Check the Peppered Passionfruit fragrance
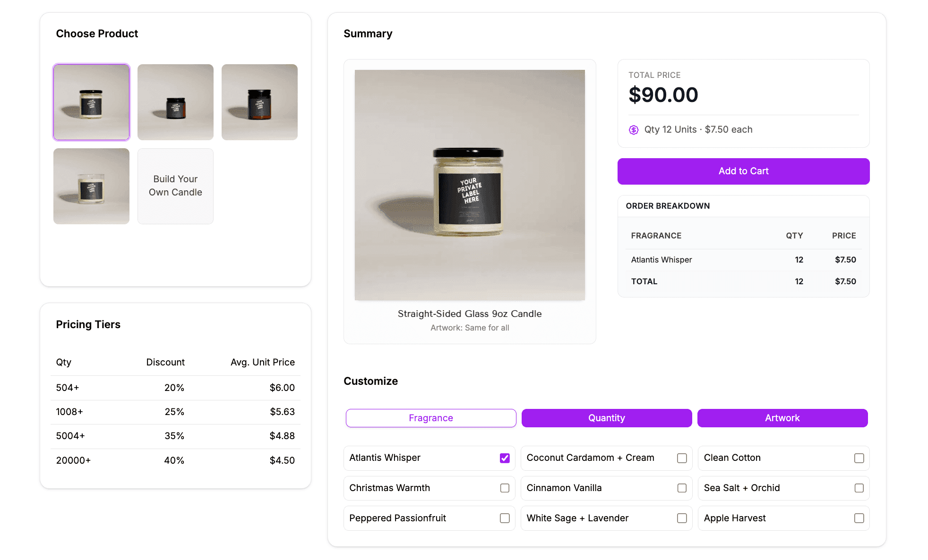 point(505,518)
